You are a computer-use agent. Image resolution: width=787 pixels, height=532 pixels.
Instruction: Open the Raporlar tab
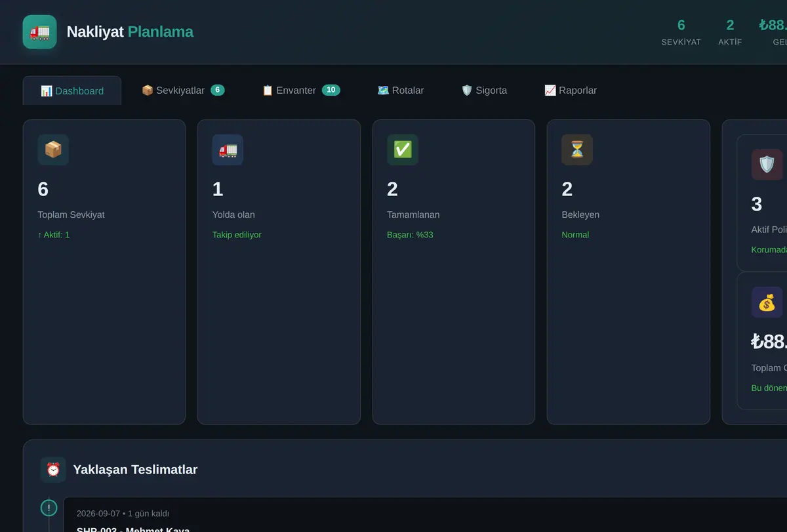571,90
